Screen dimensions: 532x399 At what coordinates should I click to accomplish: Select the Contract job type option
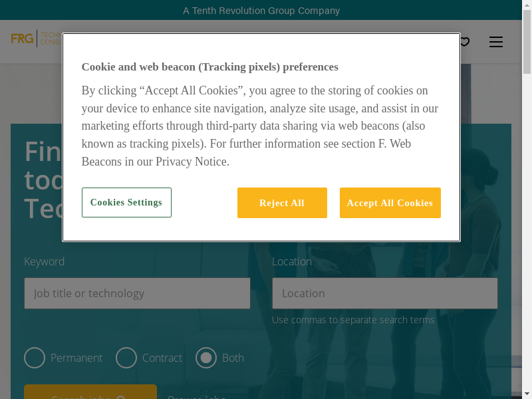tap(126, 358)
